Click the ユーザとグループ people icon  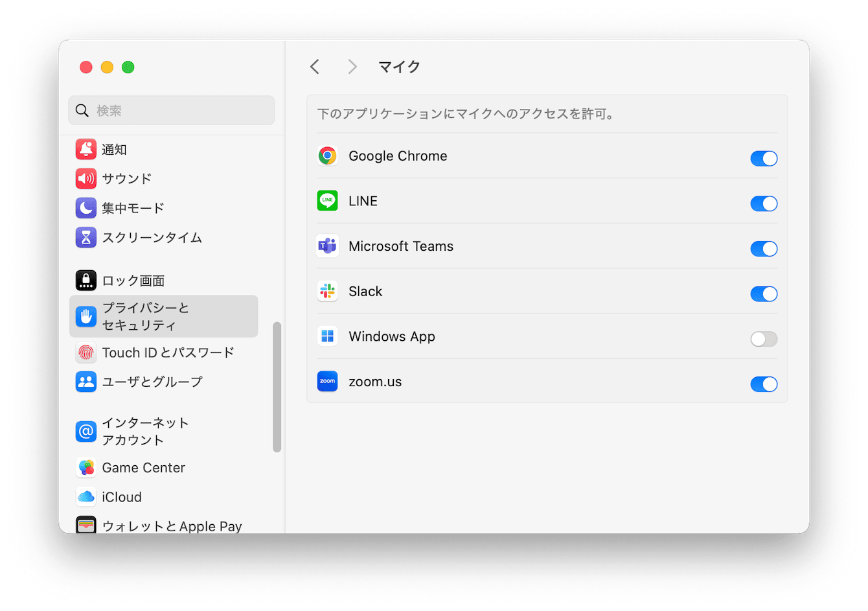point(86,382)
